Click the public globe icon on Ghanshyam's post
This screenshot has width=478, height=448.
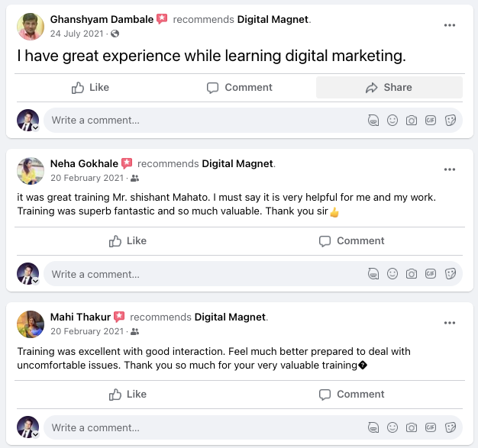point(115,34)
